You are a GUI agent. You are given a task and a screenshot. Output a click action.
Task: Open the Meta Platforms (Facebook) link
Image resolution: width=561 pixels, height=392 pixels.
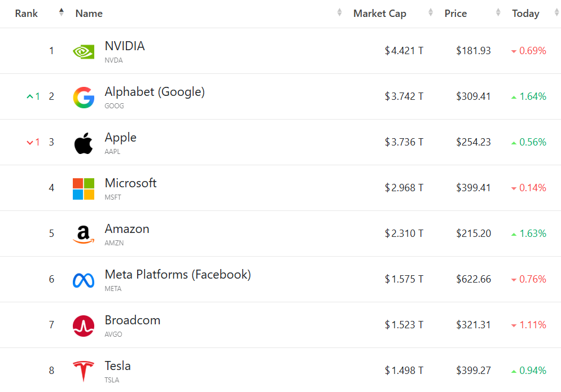[x=178, y=275]
